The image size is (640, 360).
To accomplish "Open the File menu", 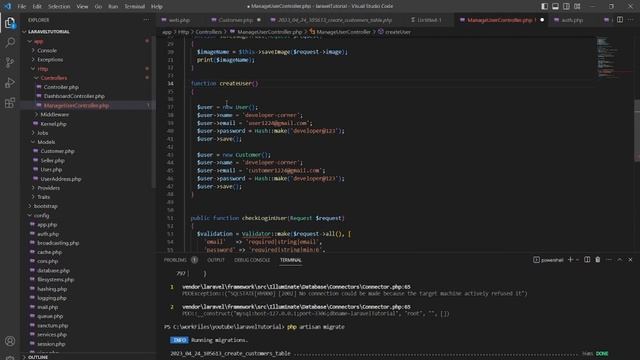I will pyautogui.click(x=22, y=6).
